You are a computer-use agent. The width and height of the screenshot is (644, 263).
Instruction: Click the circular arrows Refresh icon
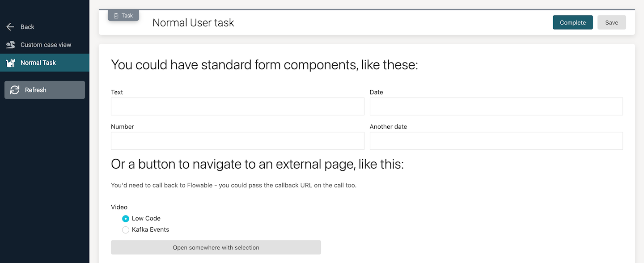click(x=15, y=90)
